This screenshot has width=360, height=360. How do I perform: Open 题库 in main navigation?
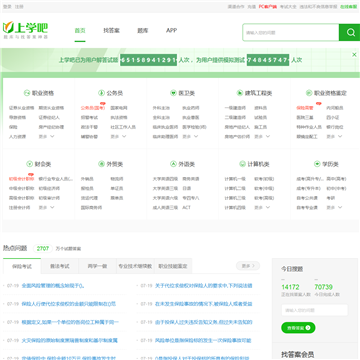pos(143,30)
